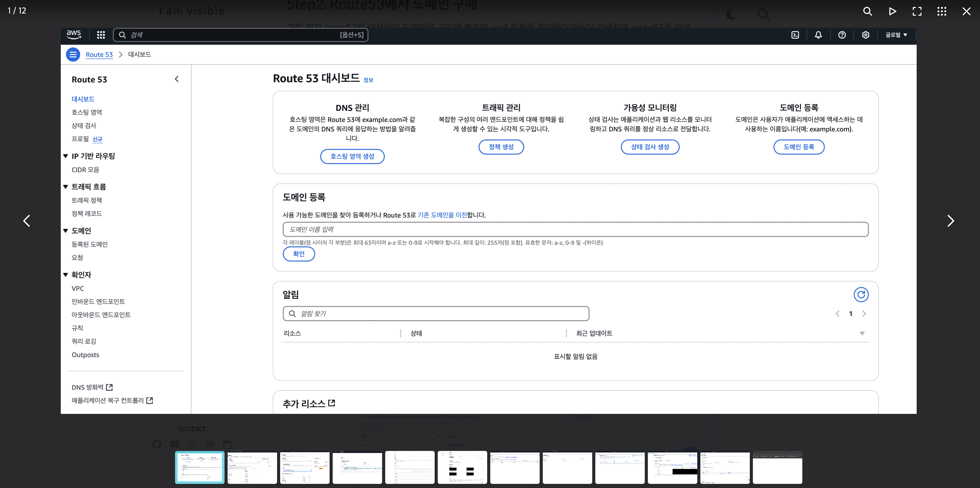This screenshot has width=980, height=488.
Task: Focus the AWS 검색 search field
Action: tap(240, 35)
